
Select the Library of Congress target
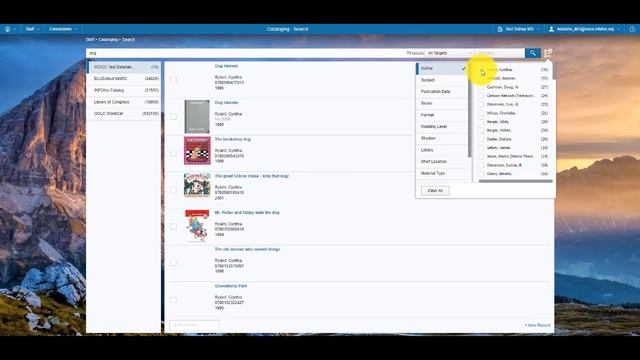click(x=124, y=102)
